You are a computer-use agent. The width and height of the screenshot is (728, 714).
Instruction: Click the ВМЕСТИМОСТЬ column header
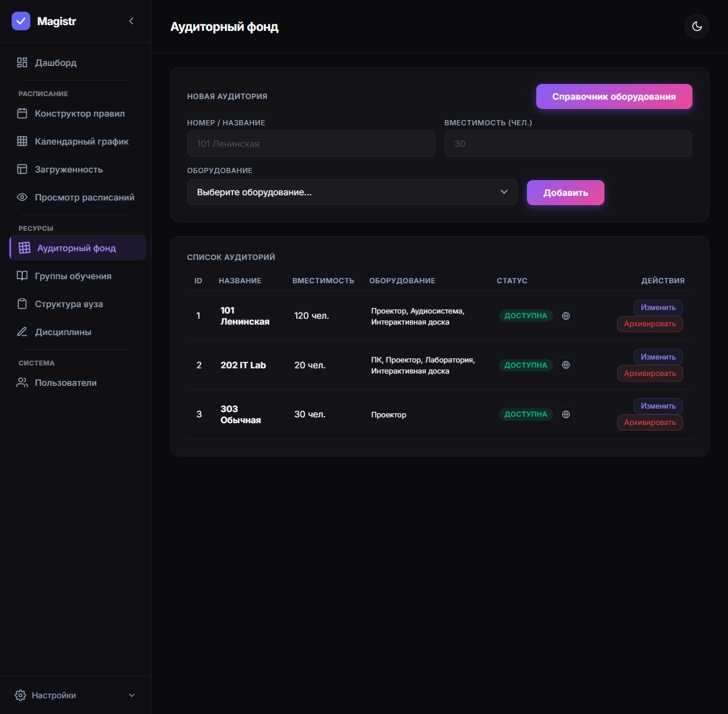[323, 280]
